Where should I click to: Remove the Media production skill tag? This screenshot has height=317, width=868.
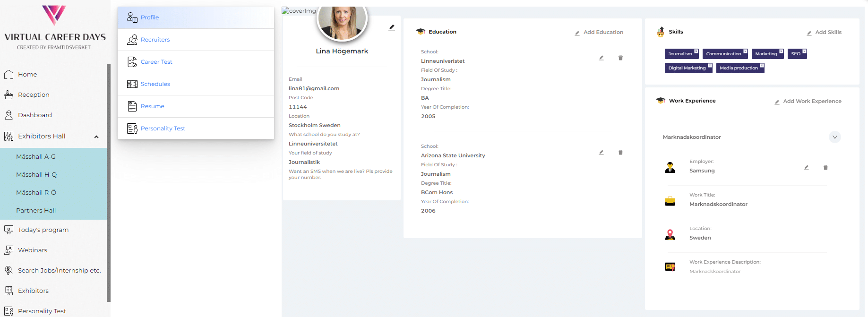coord(762,66)
